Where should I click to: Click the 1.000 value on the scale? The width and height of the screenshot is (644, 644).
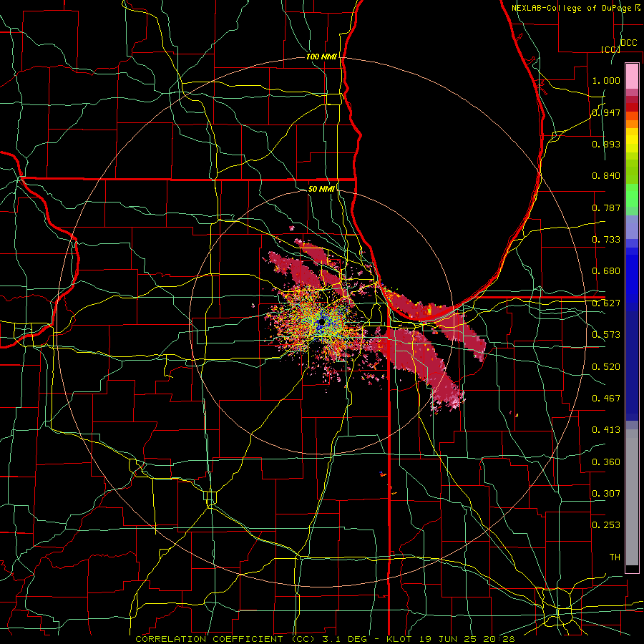pos(606,80)
